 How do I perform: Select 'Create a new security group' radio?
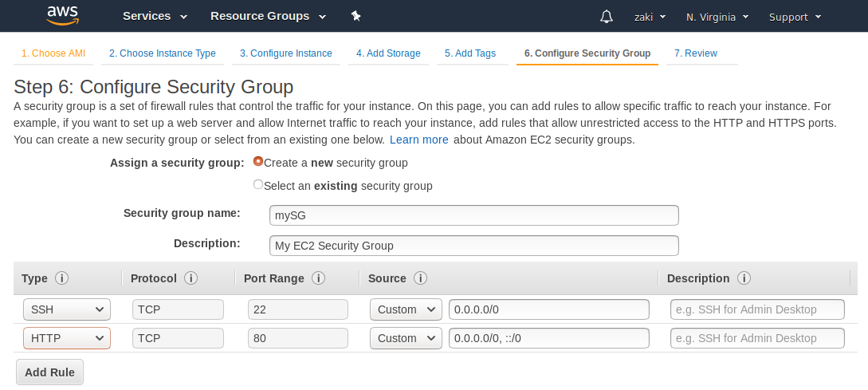coord(258,162)
